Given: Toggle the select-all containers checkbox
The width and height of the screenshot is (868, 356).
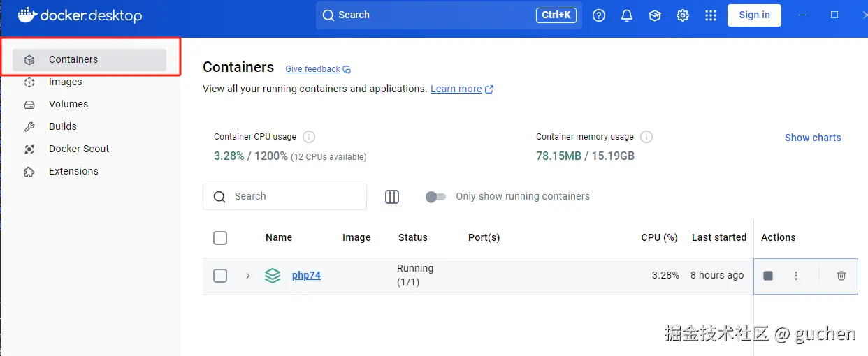Looking at the screenshot, I should (220, 238).
